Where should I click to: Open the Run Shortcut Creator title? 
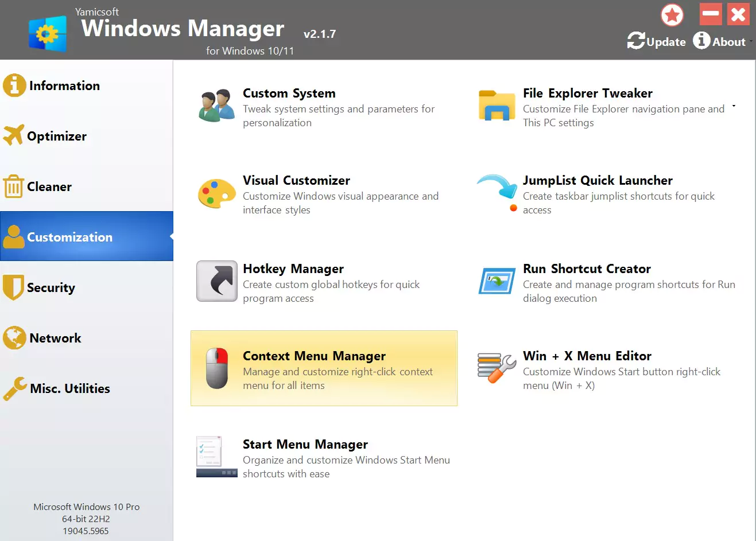(x=587, y=268)
